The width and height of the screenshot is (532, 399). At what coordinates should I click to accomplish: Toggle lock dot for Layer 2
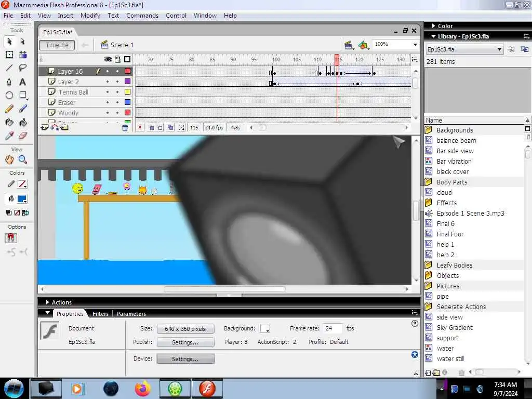(117, 82)
